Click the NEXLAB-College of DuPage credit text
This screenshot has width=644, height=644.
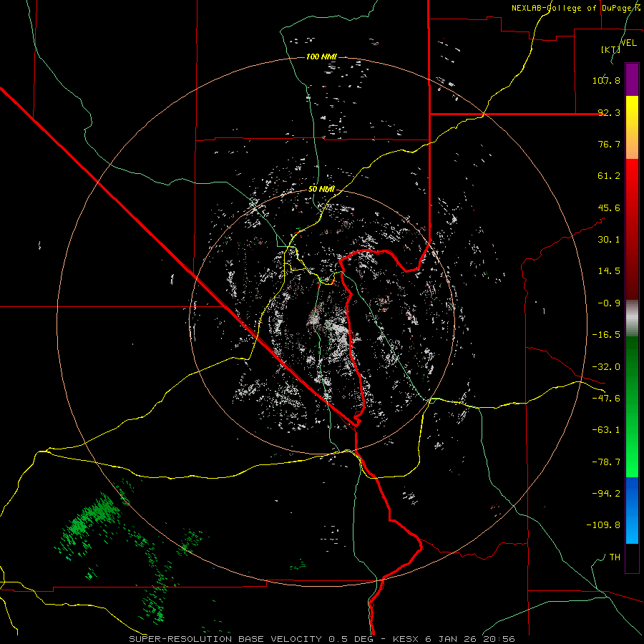click(x=575, y=8)
